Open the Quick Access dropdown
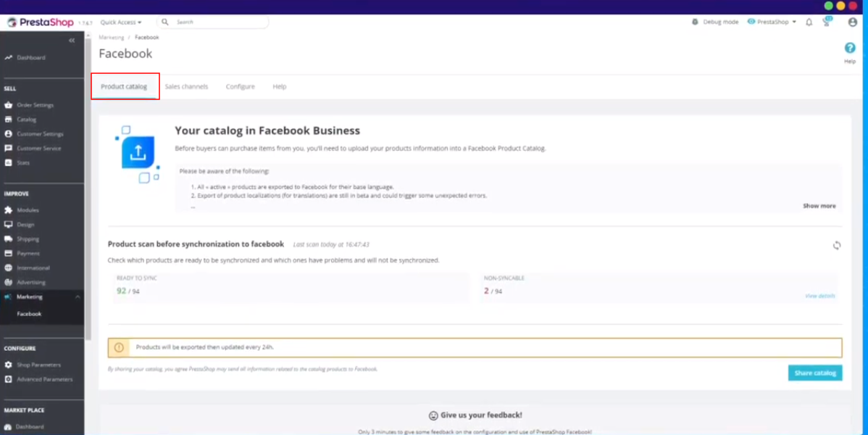The width and height of the screenshot is (868, 435). tap(121, 22)
